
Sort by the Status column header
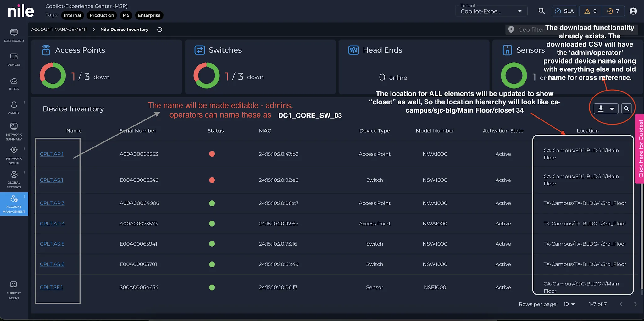[216, 131]
